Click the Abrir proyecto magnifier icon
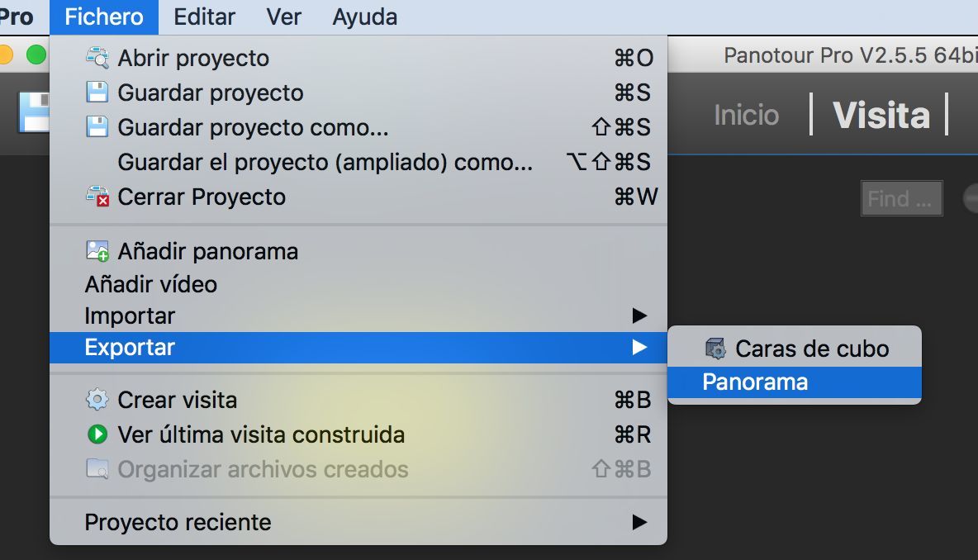This screenshot has width=978, height=560. 97,57
